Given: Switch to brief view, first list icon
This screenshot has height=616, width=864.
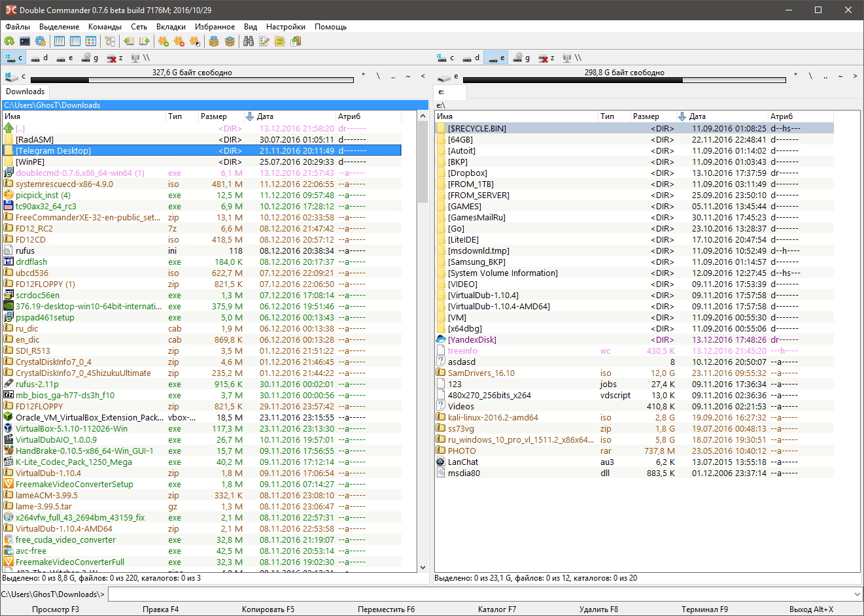Looking at the screenshot, I should (x=60, y=41).
